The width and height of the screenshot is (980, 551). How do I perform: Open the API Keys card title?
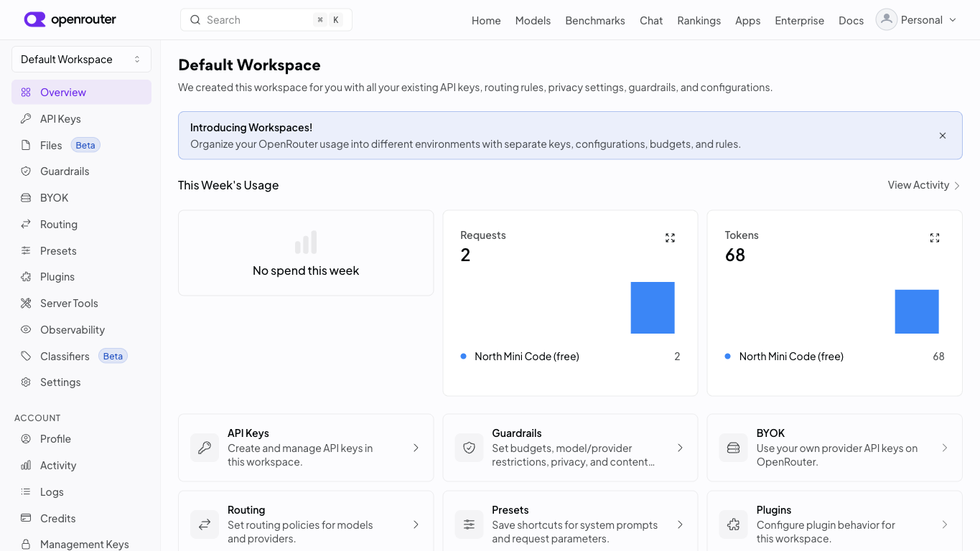[248, 433]
